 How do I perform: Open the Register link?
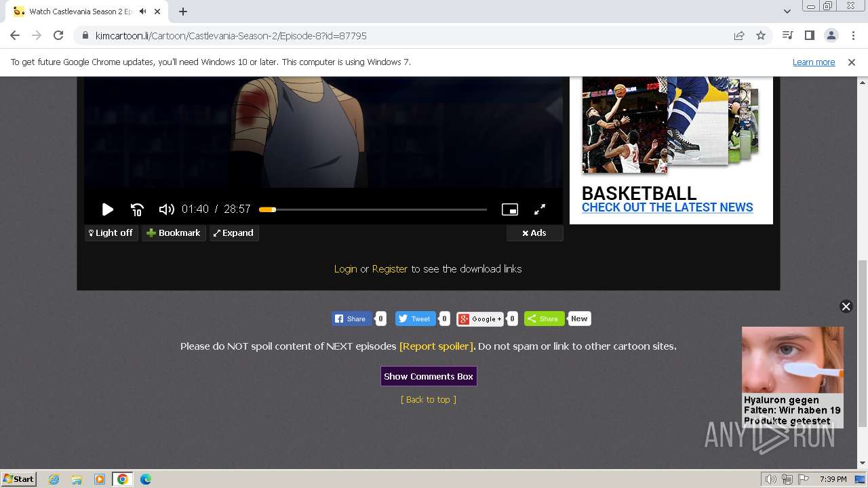pos(390,269)
